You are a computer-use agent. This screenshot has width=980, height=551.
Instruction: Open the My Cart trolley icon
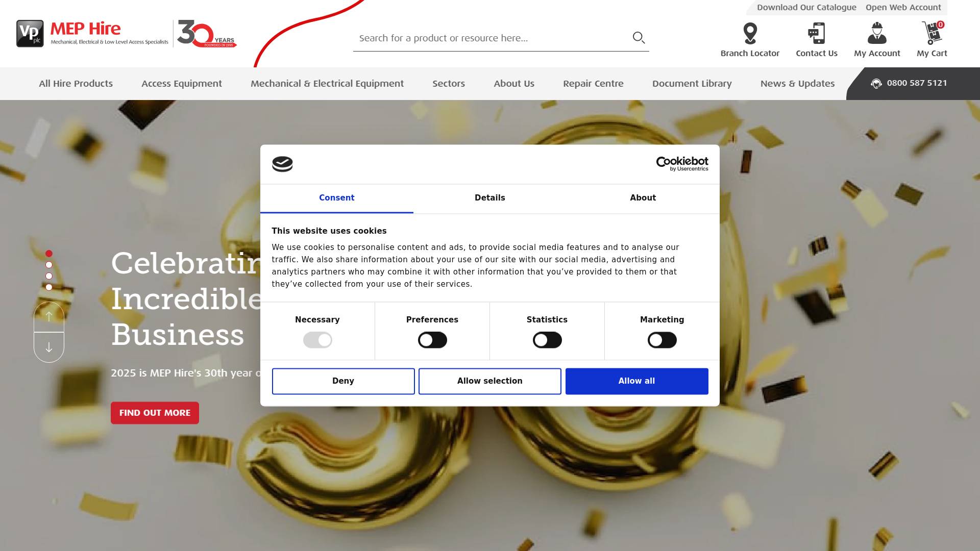coord(932,34)
